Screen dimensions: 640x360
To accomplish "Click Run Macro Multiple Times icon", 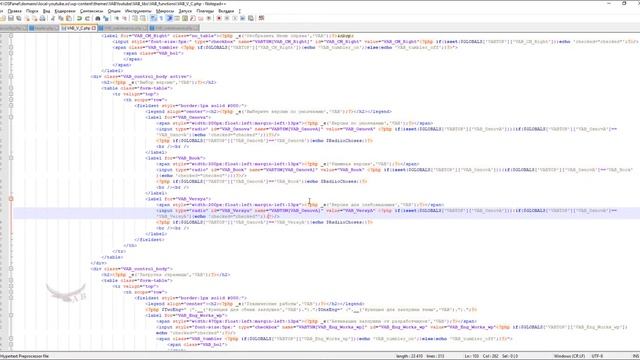I will tap(242, 18).
